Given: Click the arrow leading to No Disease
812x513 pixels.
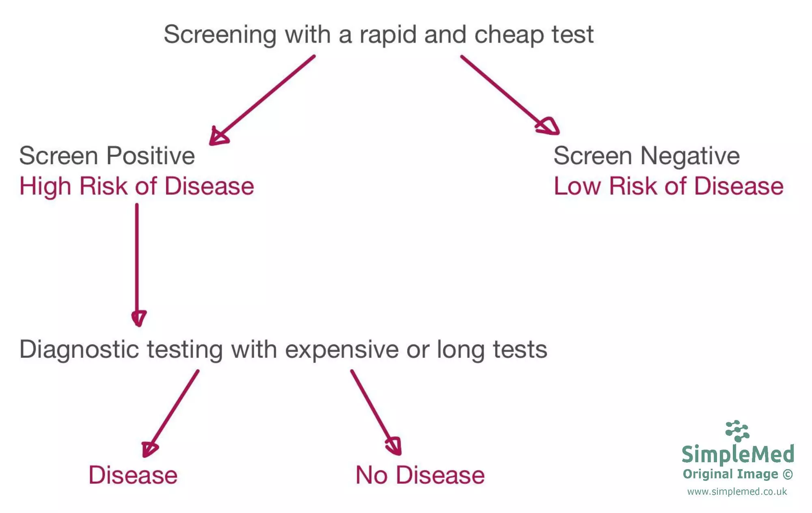Looking at the screenshot, I should [376, 413].
